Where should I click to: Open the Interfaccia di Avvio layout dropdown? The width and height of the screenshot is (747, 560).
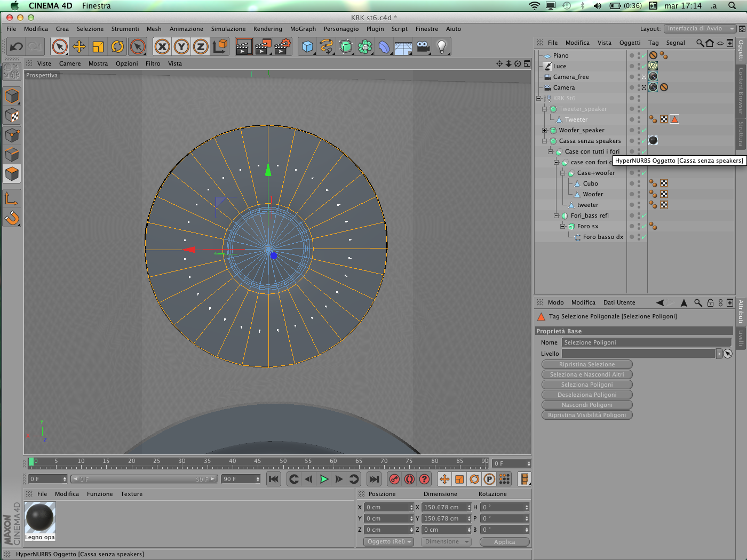coord(700,29)
